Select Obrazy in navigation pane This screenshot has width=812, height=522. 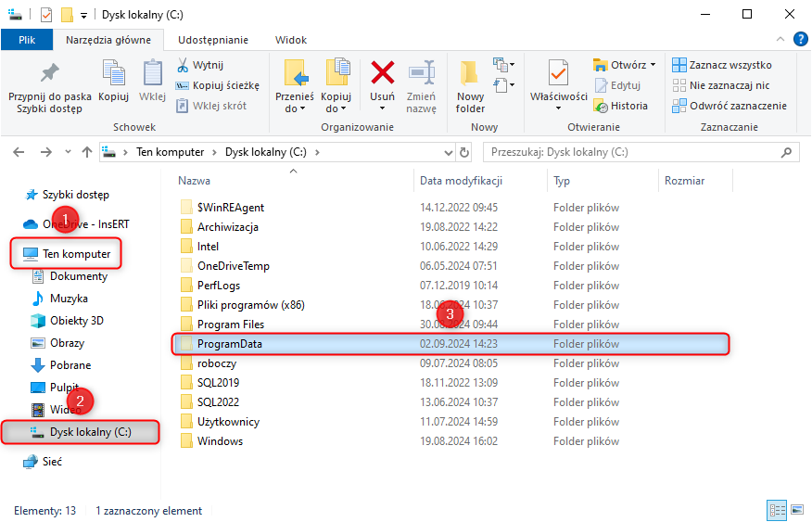57,343
